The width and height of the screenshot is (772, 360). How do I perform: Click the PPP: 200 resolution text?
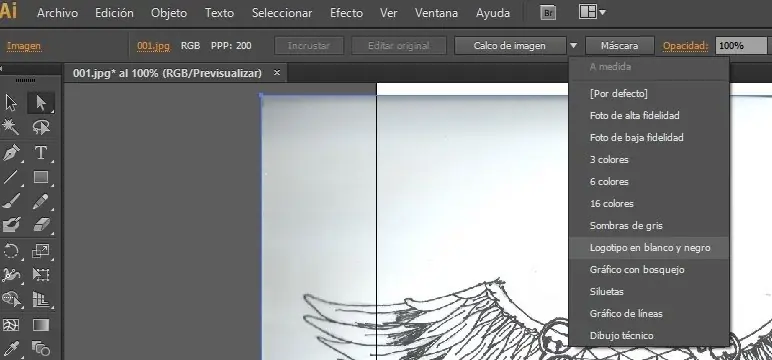[x=231, y=46]
